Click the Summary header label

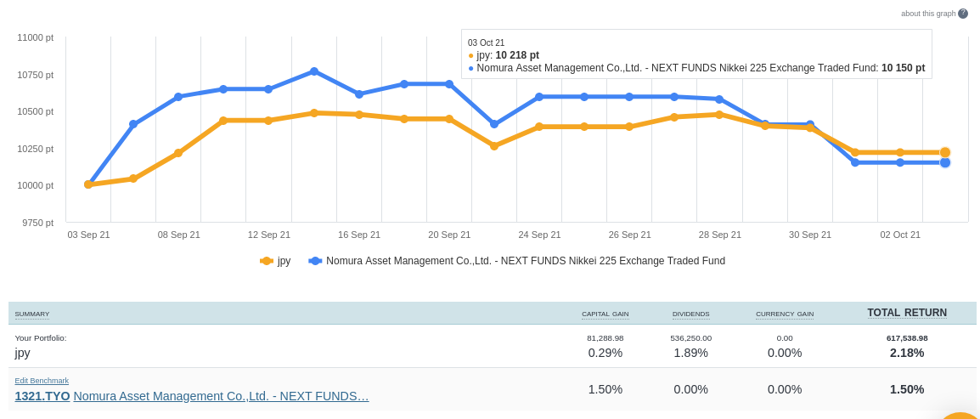[32, 314]
